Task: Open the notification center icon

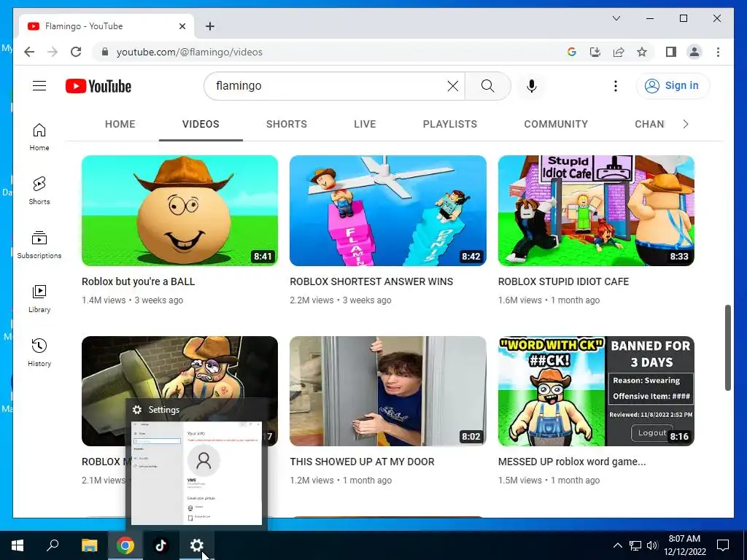Action: (x=723, y=545)
